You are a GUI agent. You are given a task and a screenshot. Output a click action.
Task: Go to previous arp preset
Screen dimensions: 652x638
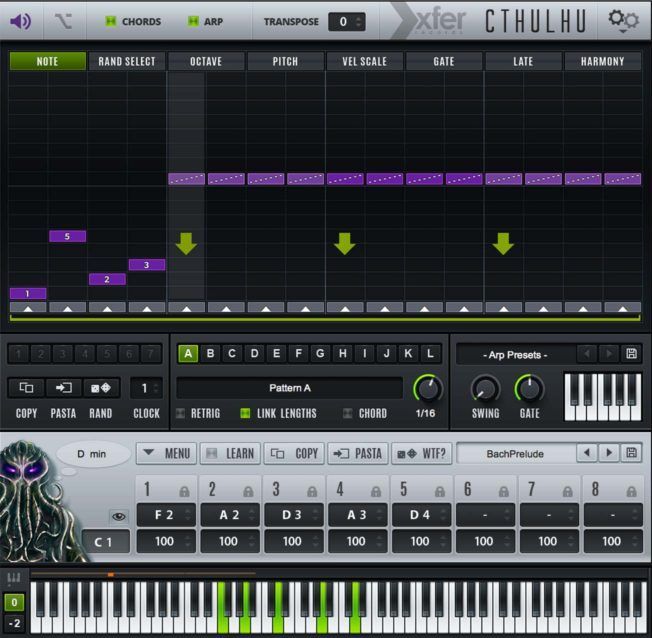(x=587, y=354)
